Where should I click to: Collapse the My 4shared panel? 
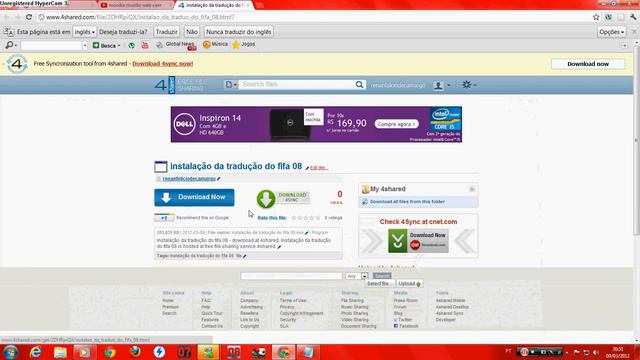point(472,189)
